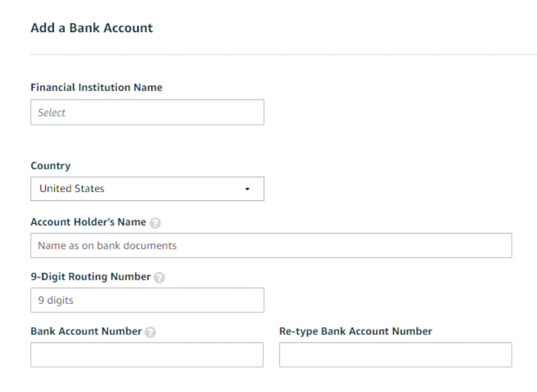Click the divider line below the heading
Image resolution: width=537 pixels, height=392 pixels.
(x=283, y=54)
